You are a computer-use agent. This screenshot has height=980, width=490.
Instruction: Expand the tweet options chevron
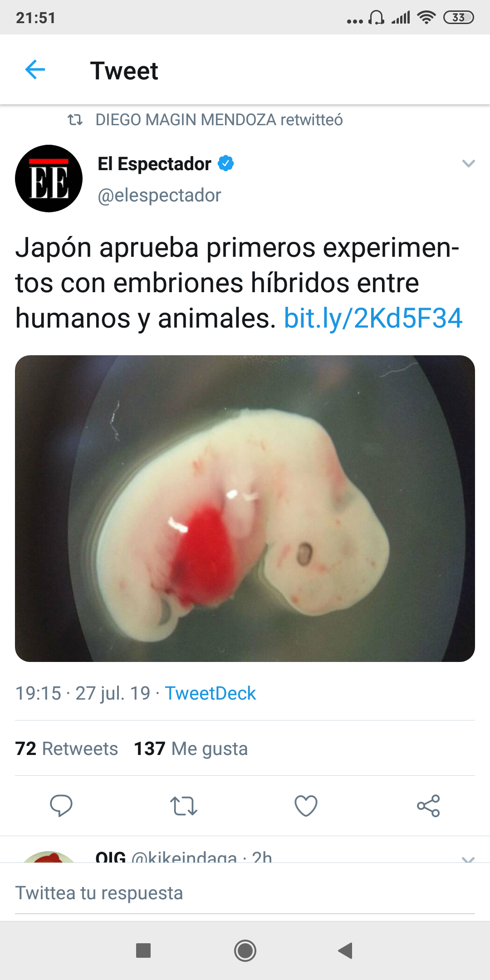pyautogui.click(x=468, y=163)
